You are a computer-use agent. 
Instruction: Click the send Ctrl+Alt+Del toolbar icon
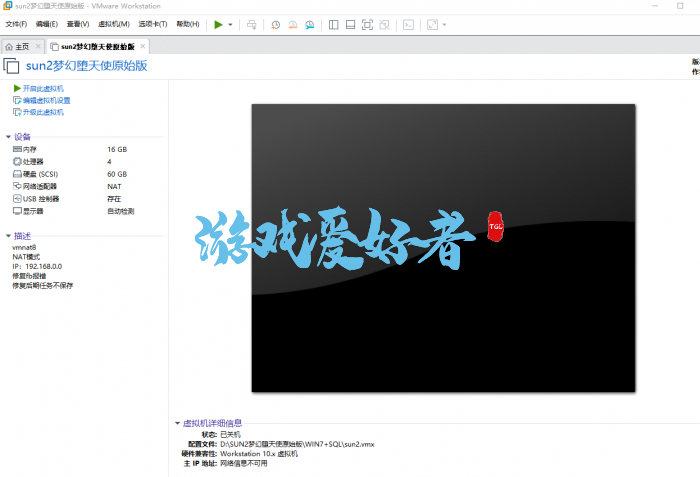click(252, 25)
